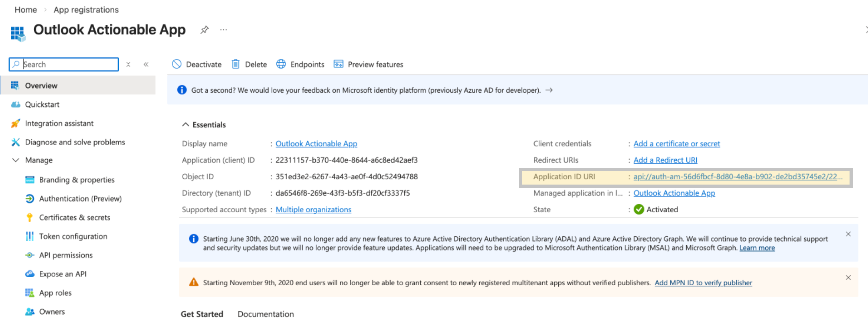Screen dimensions: 868x321
Task: Click the app registration grid icon
Action: point(18,33)
